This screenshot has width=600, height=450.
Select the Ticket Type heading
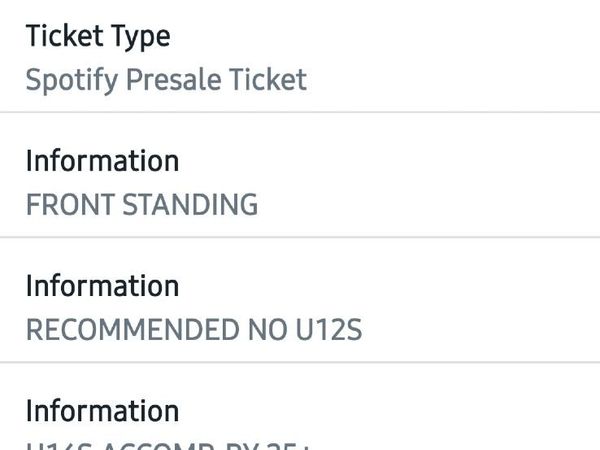point(98,38)
